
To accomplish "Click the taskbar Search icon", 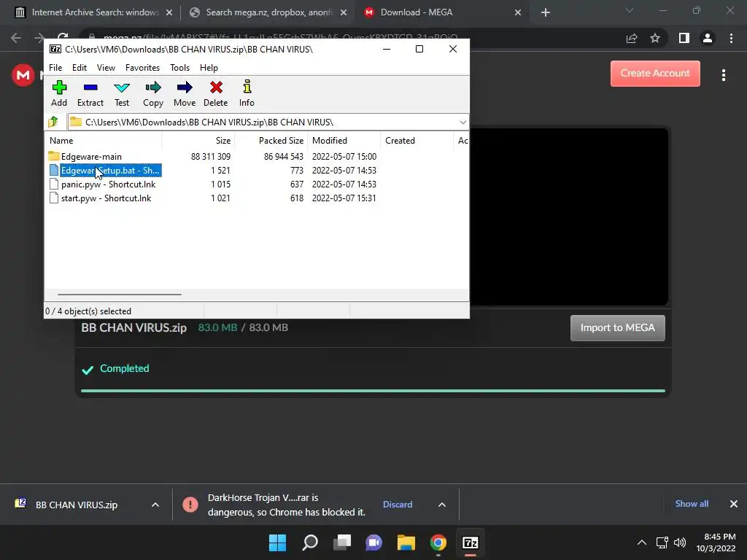I will 309,542.
